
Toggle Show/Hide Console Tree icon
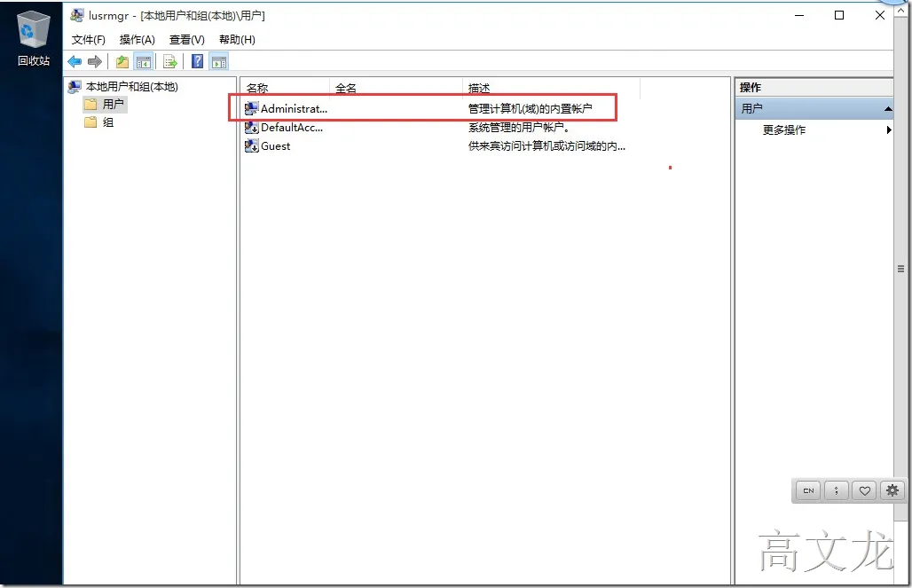point(143,61)
